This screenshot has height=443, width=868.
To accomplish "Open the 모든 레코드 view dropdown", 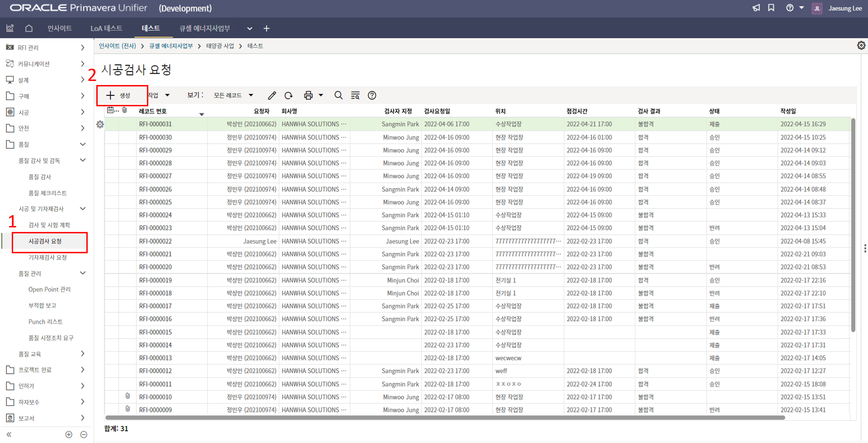I will [x=233, y=95].
